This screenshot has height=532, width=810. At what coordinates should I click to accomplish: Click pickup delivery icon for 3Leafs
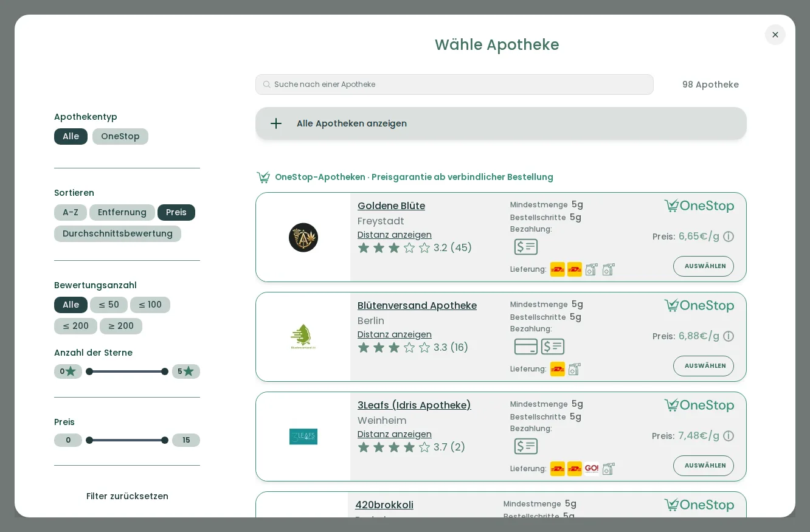609,469
